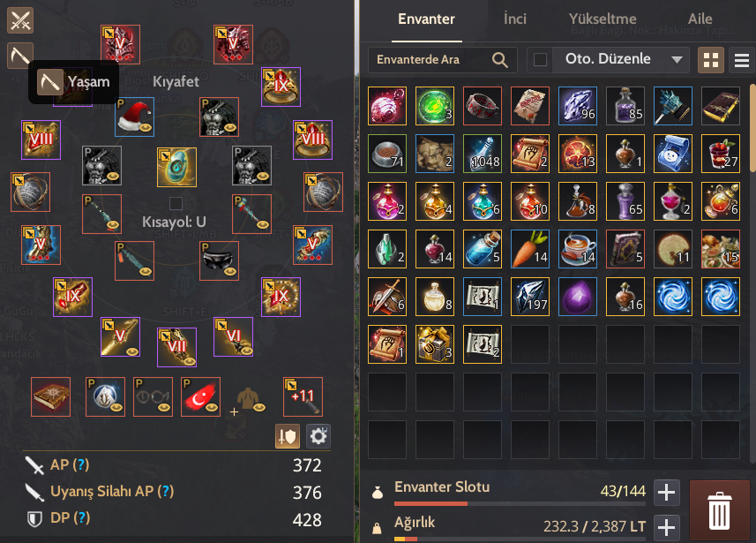Screen dimensions: 756x543
Task: Click the Envanterde Ara search field
Action: pyautogui.click(x=443, y=60)
